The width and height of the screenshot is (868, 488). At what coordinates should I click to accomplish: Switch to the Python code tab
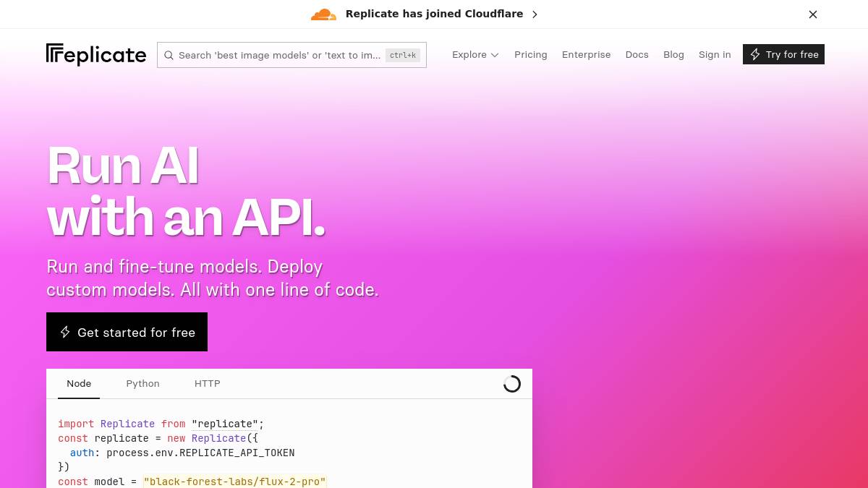coord(142,384)
